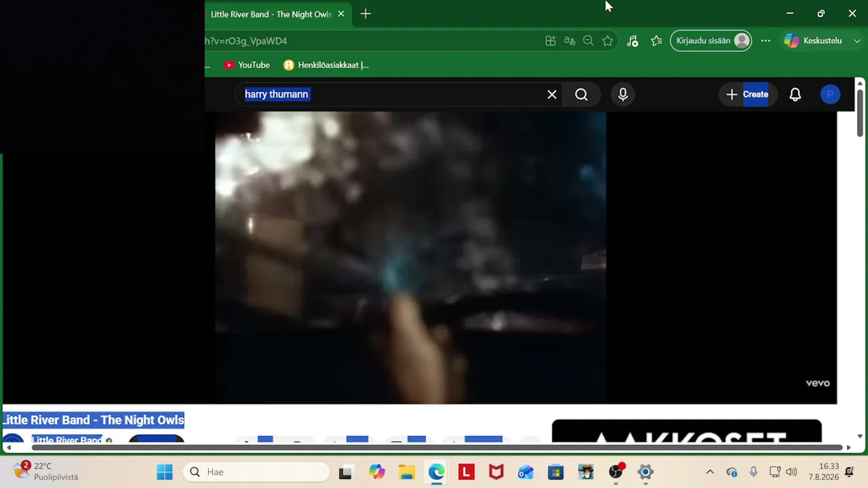Open YouTube notifications bell

tap(795, 94)
